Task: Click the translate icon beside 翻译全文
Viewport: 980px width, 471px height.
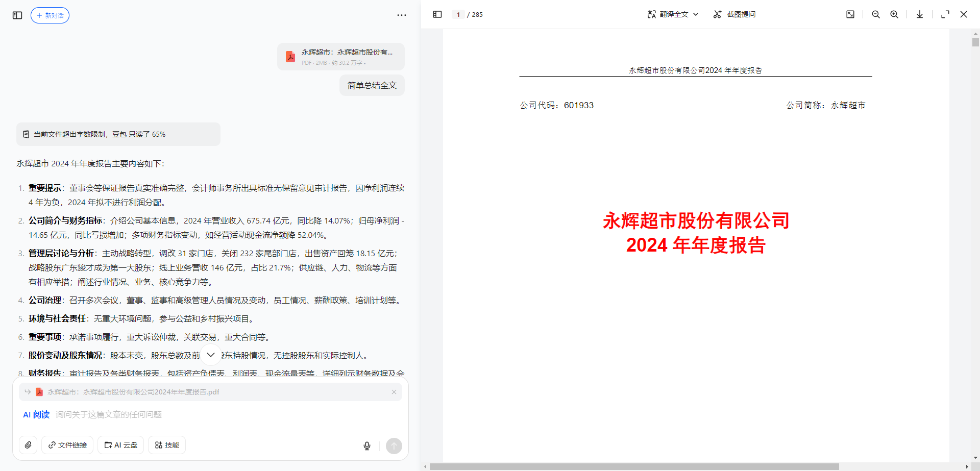Action: [652, 14]
